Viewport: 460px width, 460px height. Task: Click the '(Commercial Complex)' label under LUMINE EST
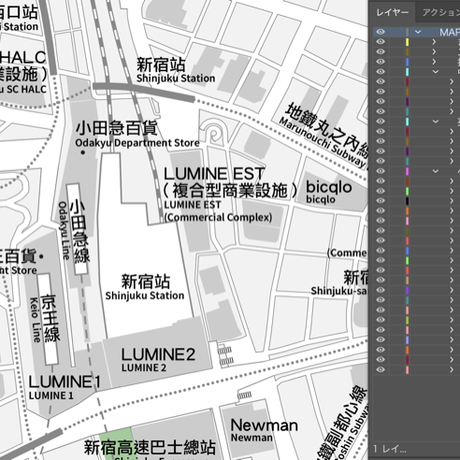pyautogui.click(x=218, y=217)
